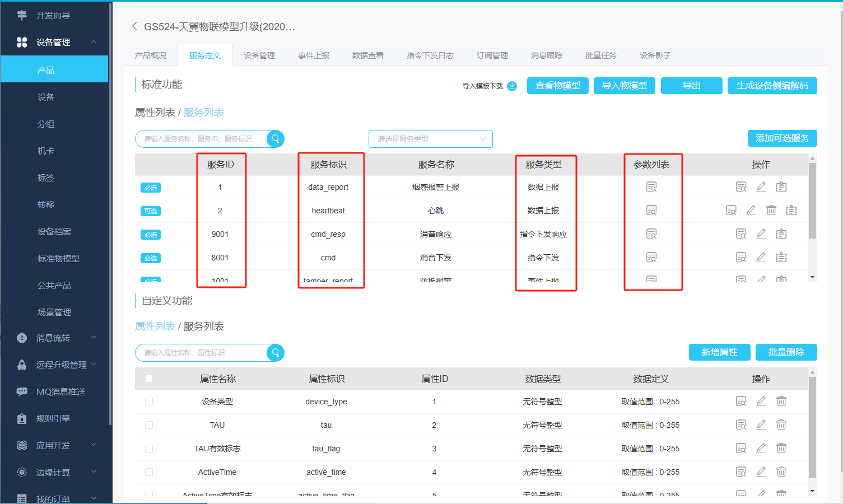843x504 pixels.
Task: Click the 添加可选服务 button
Action: 782,138
